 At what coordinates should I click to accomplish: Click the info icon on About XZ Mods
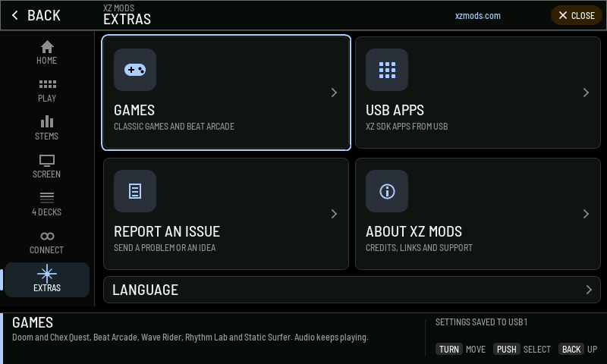point(387,191)
